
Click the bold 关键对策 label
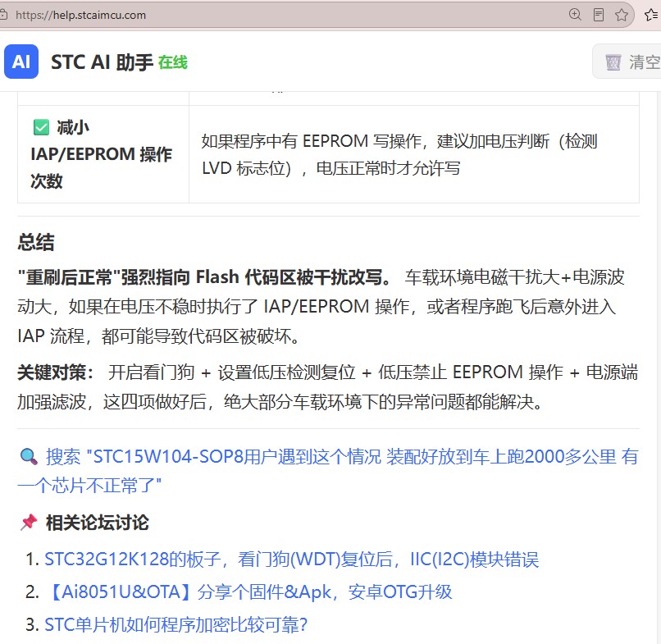click(x=55, y=372)
